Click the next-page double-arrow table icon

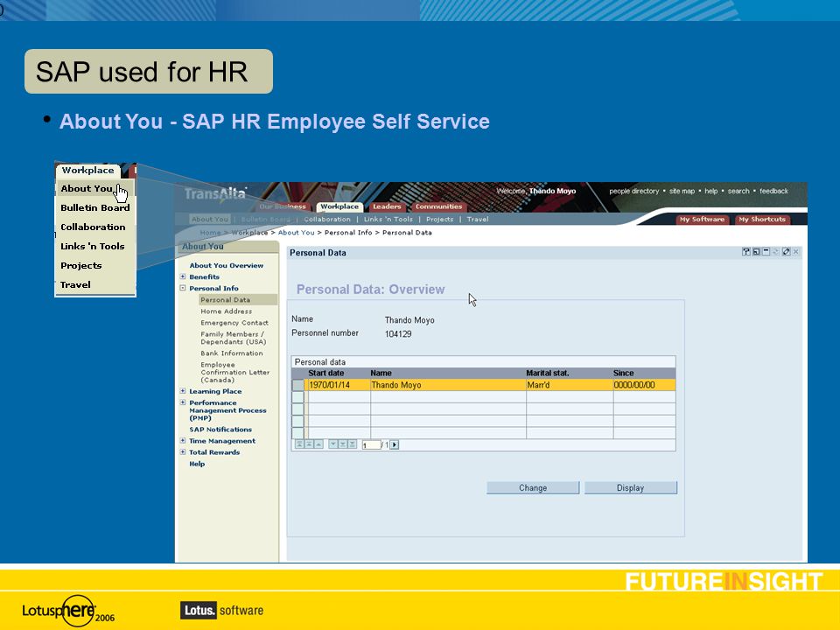pos(342,444)
